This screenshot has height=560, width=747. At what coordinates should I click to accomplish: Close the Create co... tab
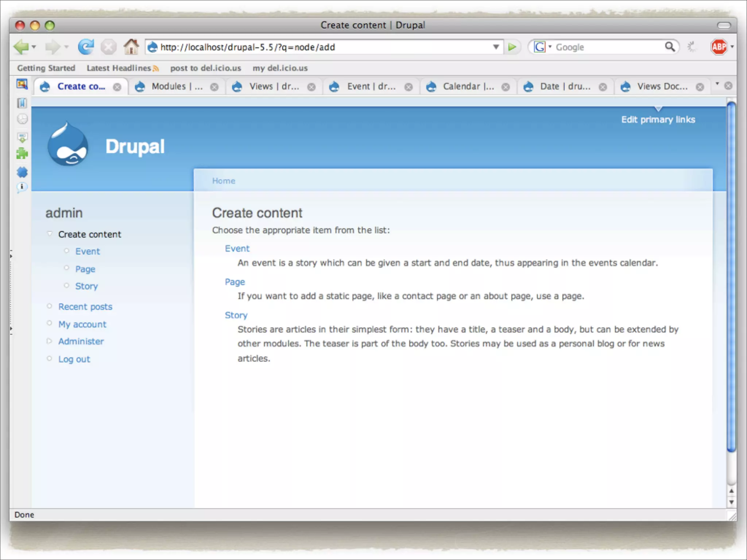(x=117, y=87)
